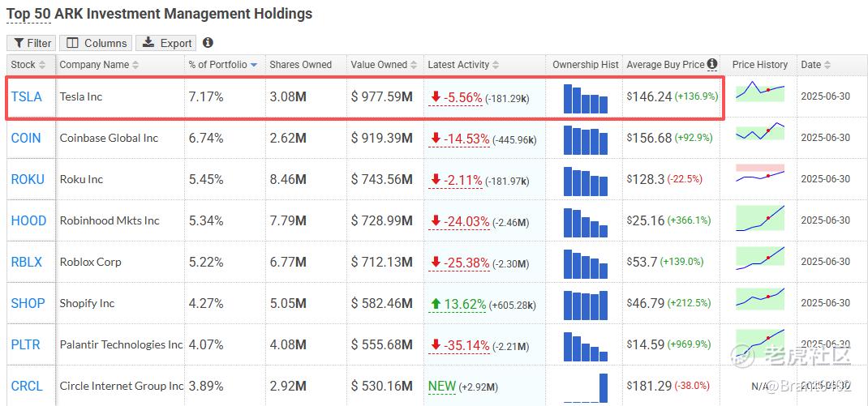Image resolution: width=868 pixels, height=406 pixels.
Task: Click Robinhood's -24.03% latest activity
Action: (x=459, y=221)
